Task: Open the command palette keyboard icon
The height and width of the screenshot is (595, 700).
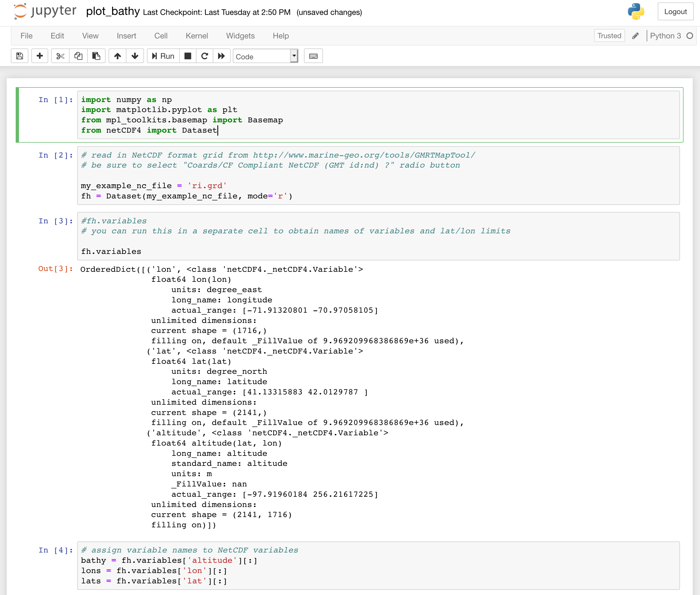Action: [x=313, y=56]
